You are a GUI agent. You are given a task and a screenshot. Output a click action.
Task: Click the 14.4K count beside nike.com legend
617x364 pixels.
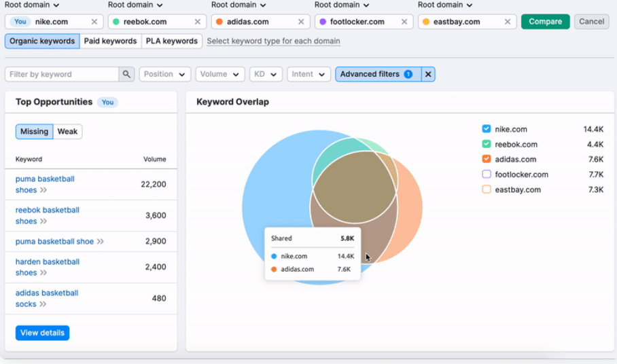pyautogui.click(x=593, y=129)
